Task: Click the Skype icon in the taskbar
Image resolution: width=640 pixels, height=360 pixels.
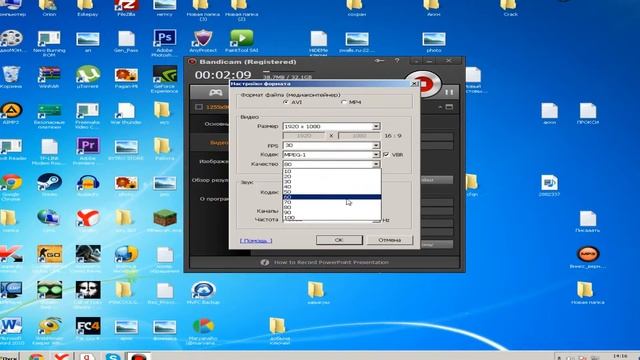Action: (x=113, y=356)
